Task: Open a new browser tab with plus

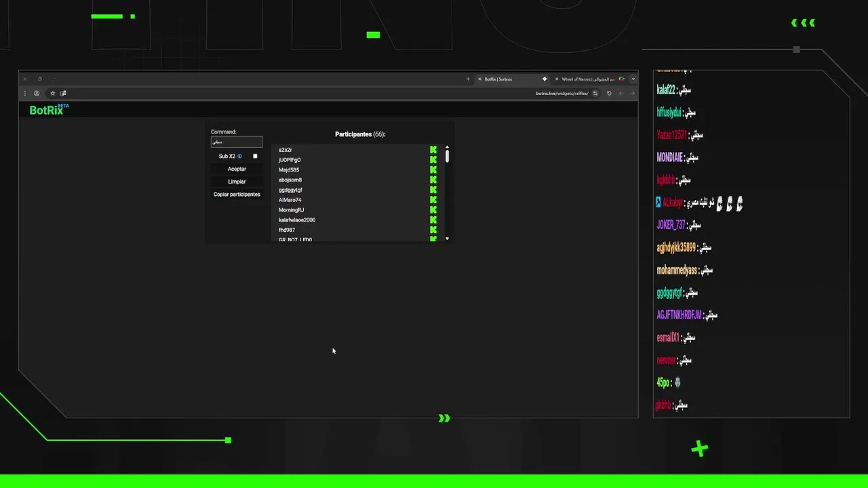Action: coord(467,79)
